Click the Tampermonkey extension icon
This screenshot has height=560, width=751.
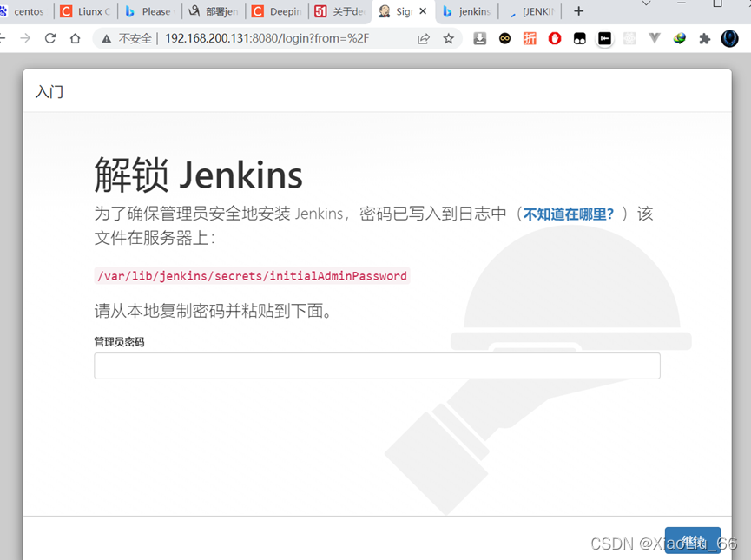(x=580, y=38)
